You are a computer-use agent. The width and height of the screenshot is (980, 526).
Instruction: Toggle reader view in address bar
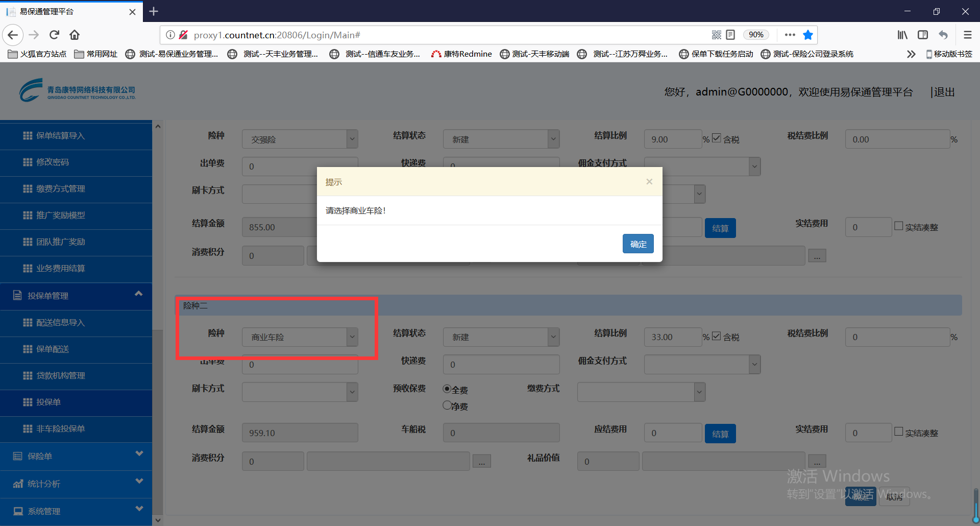tap(730, 35)
